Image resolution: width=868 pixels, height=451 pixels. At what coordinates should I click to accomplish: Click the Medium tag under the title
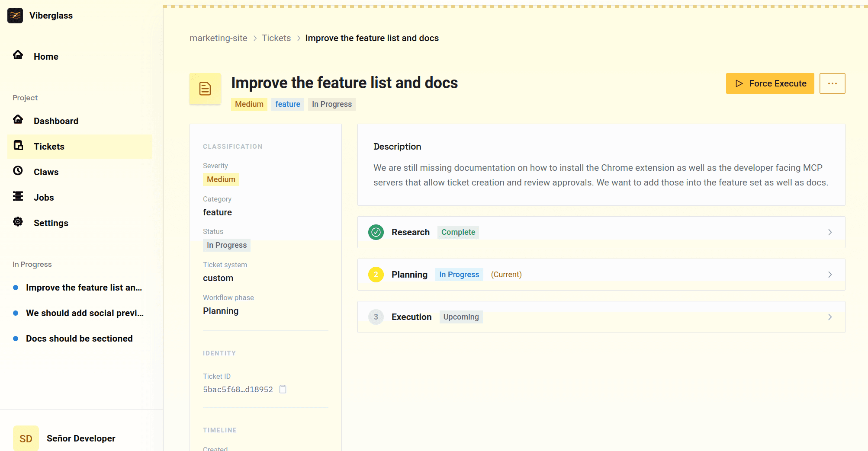(x=249, y=104)
